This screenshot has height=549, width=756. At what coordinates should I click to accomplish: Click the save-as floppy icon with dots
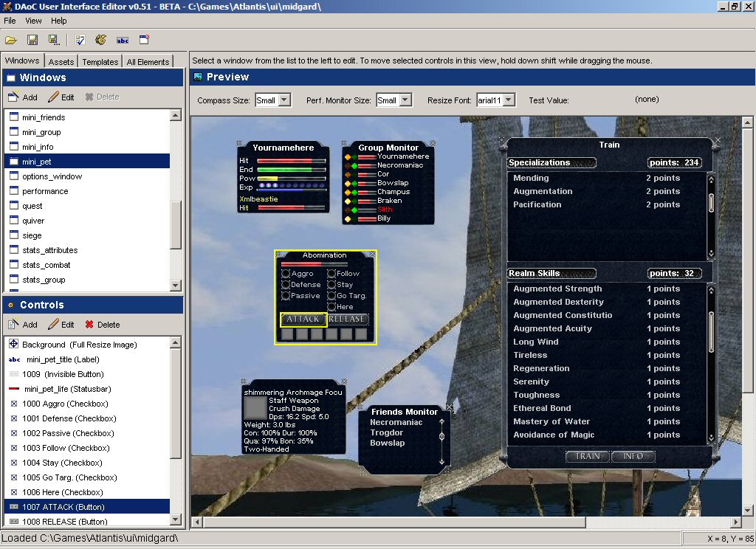[x=53, y=40]
